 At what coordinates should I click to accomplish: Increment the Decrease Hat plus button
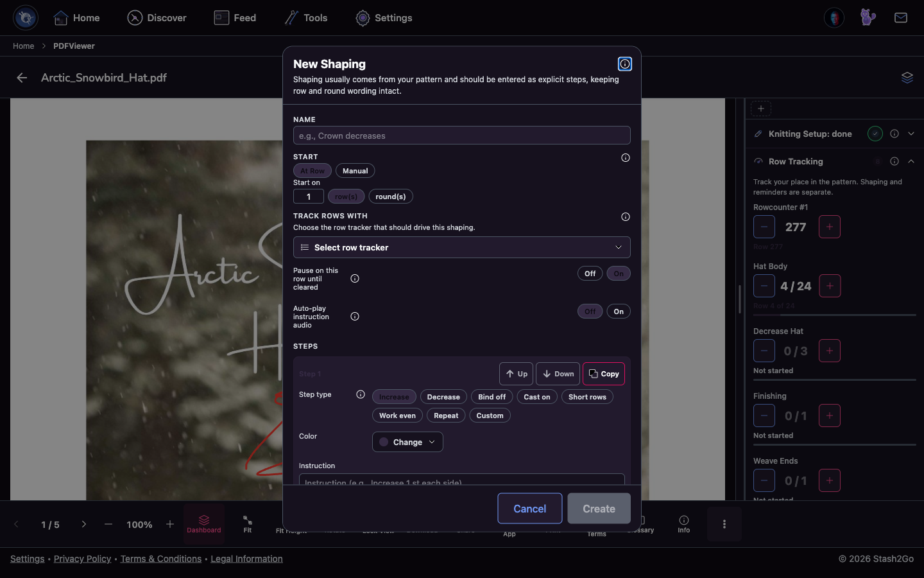click(x=830, y=351)
